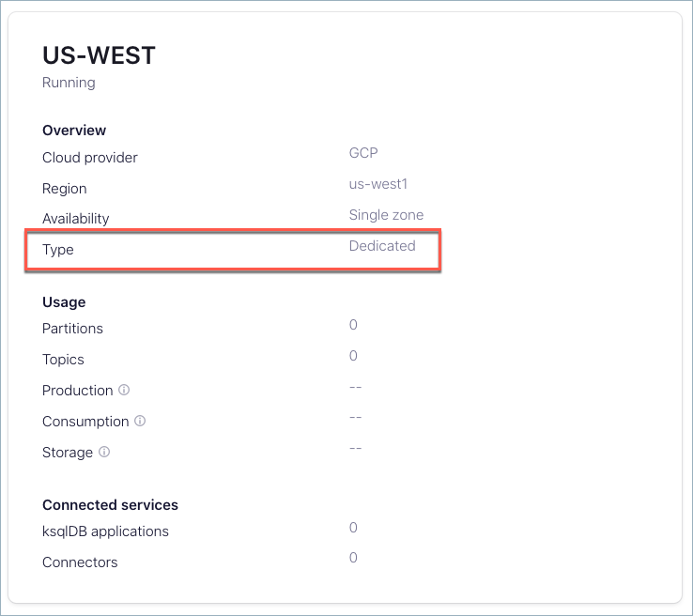Viewport: 693px width, 616px height.
Task: Click the Topics label
Action: pos(63,360)
